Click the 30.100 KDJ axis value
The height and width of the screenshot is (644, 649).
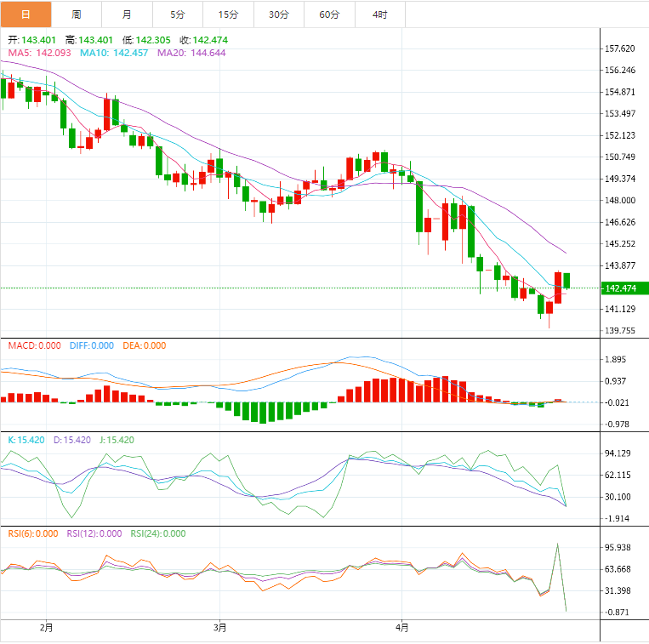[x=618, y=497]
